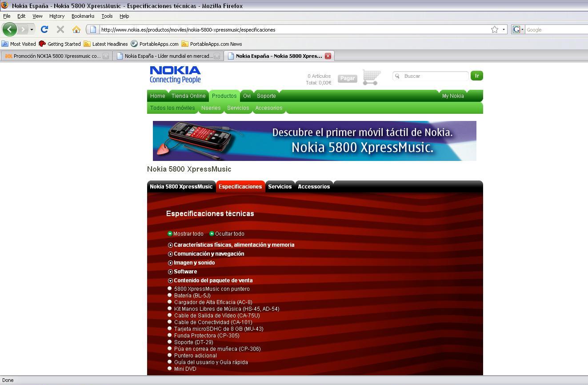Expand the Software section
The height and width of the screenshot is (385, 588).
(183, 272)
